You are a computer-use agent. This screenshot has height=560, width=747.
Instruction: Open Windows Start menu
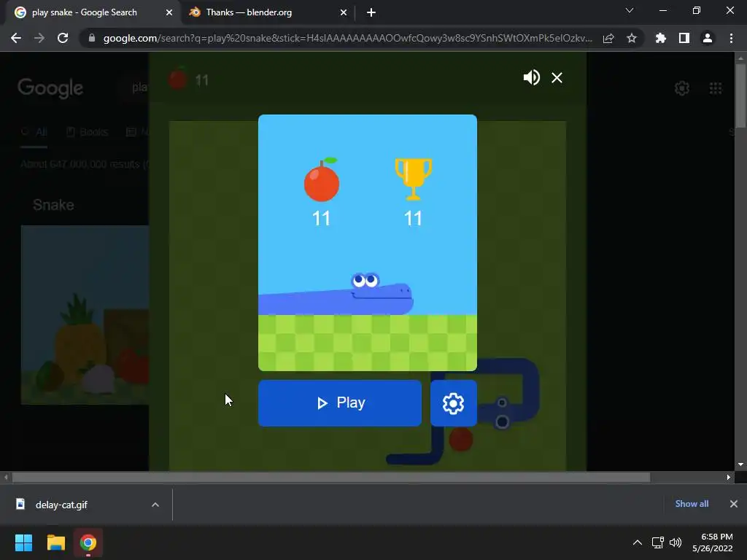23,542
